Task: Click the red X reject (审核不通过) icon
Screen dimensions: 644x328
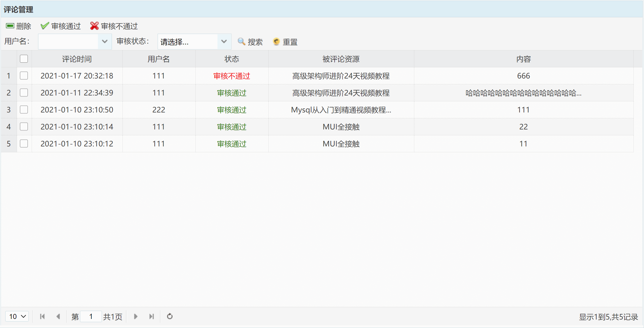Action: point(94,26)
